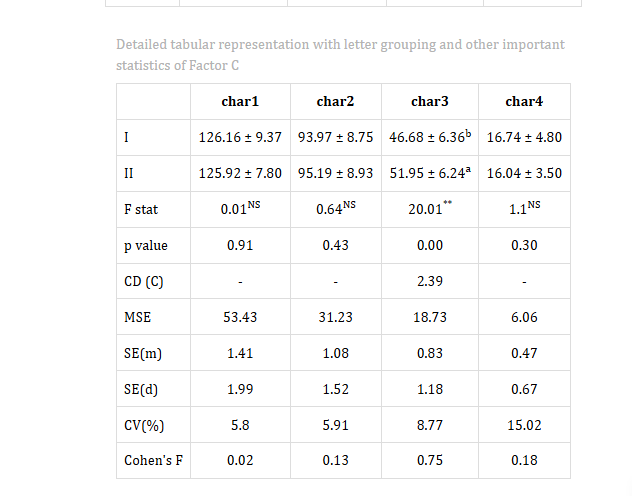
Task: Select the p value row label
Action: pyautogui.click(x=146, y=246)
